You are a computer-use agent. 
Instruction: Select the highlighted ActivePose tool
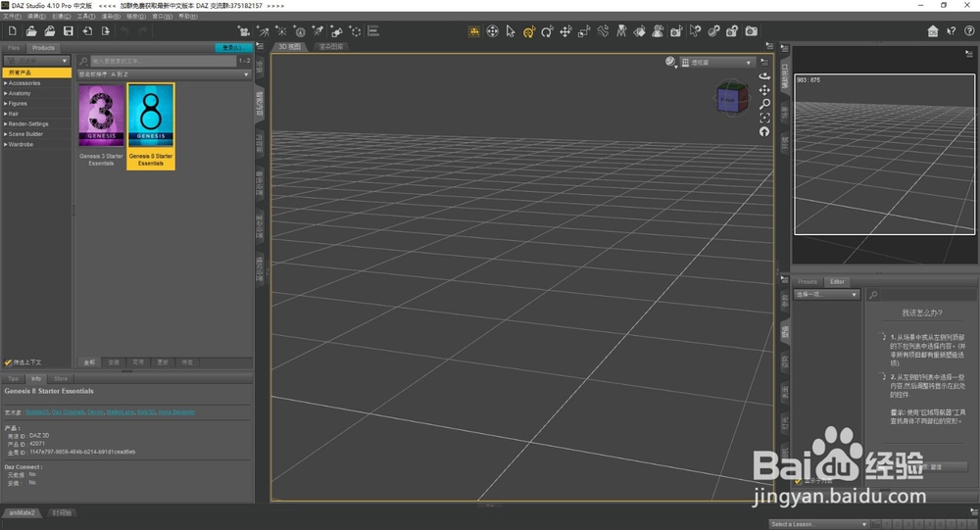[x=529, y=32]
